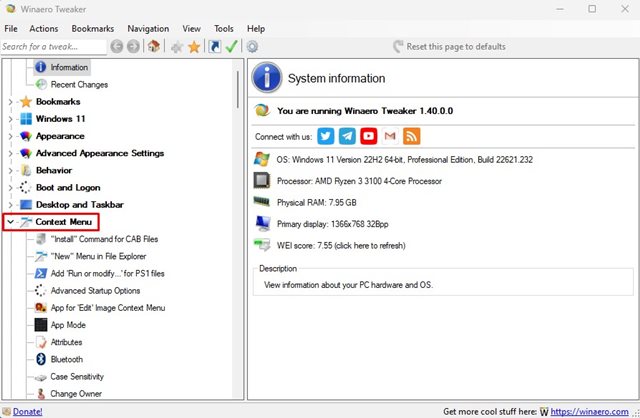Image resolution: width=640 pixels, height=418 pixels.
Task: Open the https://winaero.com link
Action: coord(589,411)
